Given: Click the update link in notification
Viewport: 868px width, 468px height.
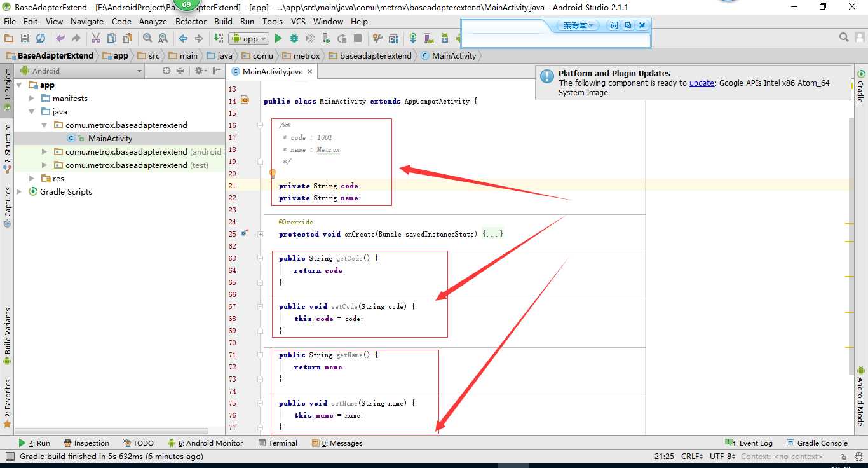Looking at the screenshot, I should pyautogui.click(x=702, y=83).
